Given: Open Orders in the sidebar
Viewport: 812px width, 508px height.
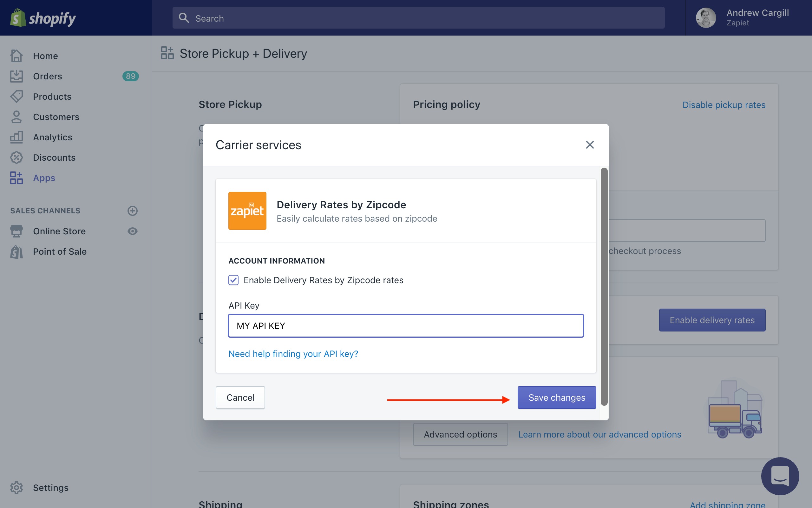Looking at the screenshot, I should (47, 76).
